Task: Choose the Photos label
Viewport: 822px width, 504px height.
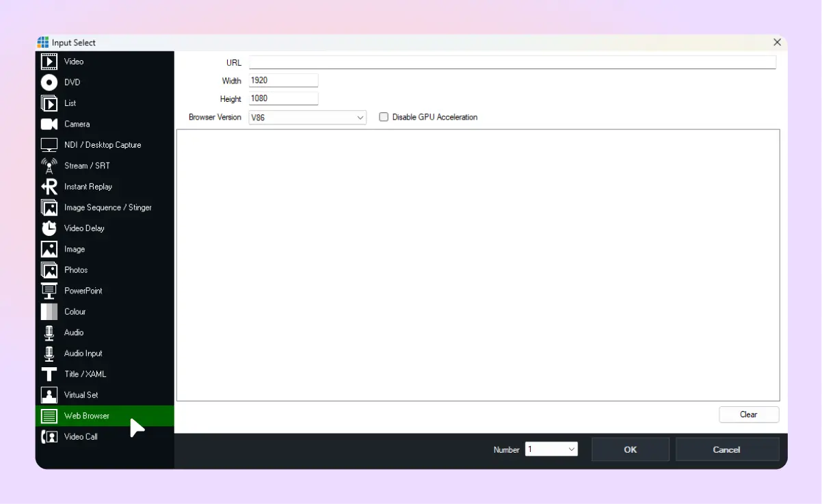Action: (x=76, y=270)
